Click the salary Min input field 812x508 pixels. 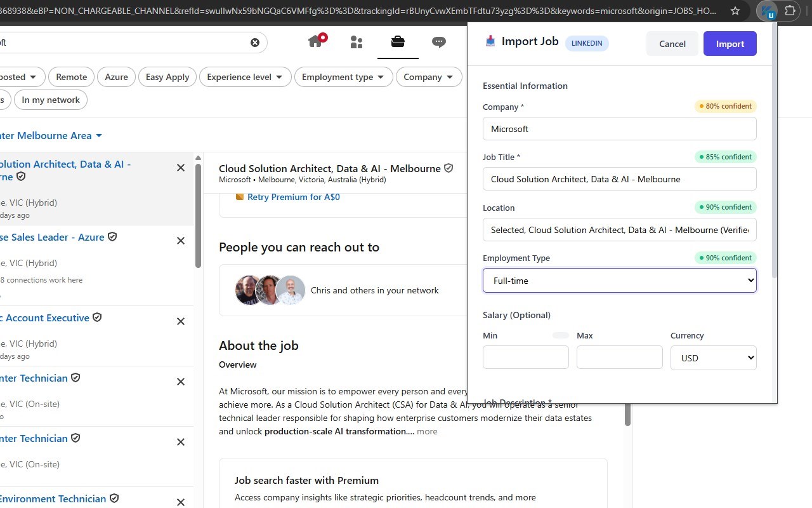[x=526, y=358]
